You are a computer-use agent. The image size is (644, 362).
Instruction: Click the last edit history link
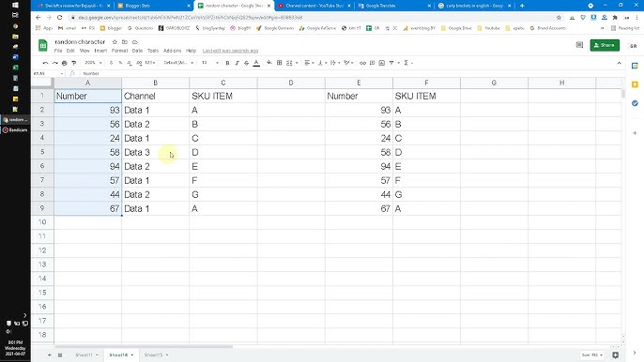pyautogui.click(x=230, y=51)
